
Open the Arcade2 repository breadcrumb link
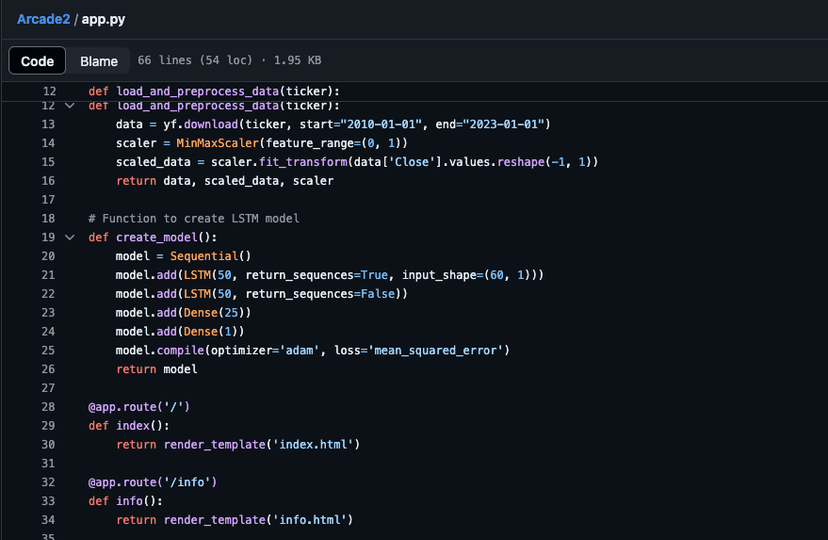43,19
